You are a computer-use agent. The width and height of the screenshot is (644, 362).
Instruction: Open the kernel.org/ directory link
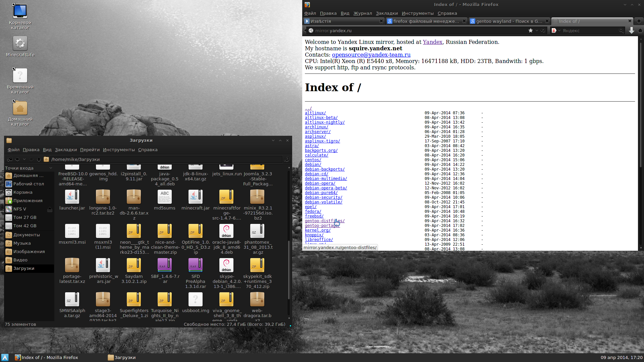(317, 230)
